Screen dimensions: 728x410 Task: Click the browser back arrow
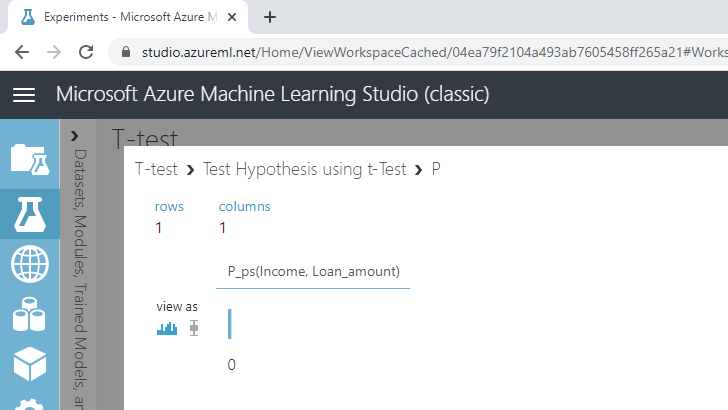[x=22, y=52]
